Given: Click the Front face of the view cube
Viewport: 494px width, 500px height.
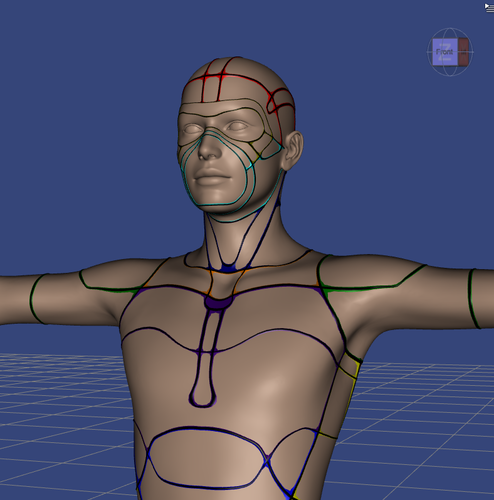Looking at the screenshot, I should [x=445, y=52].
